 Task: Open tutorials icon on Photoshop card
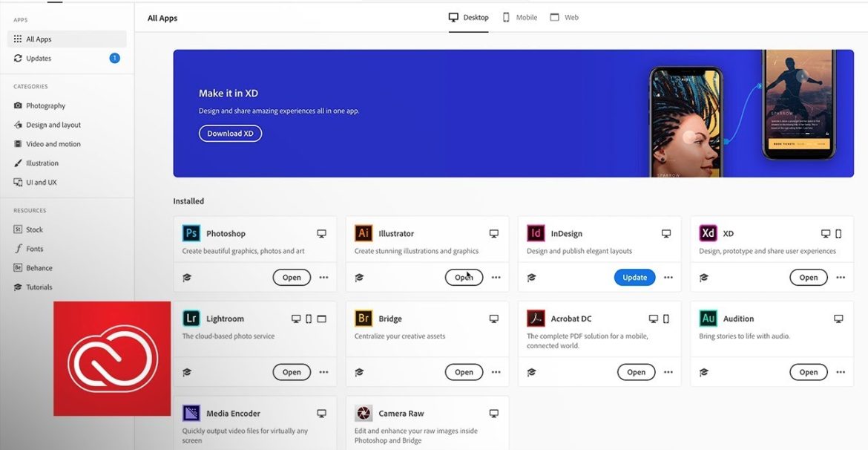click(x=186, y=278)
